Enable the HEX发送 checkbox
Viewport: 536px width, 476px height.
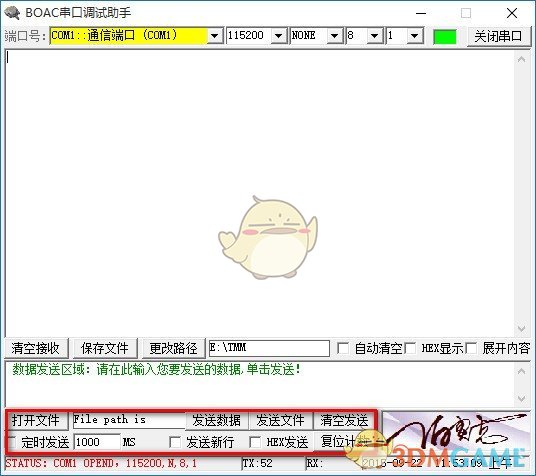click(x=255, y=442)
